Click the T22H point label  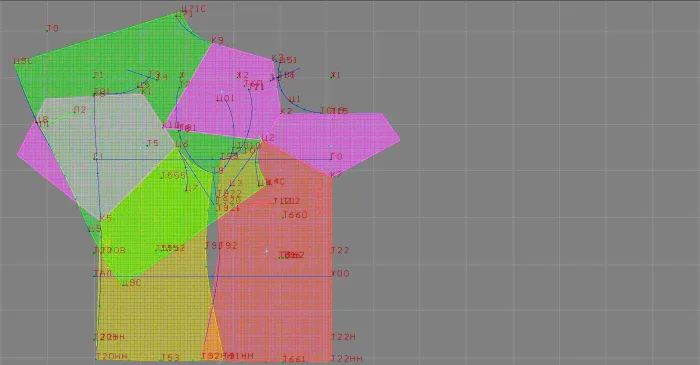coord(343,337)
